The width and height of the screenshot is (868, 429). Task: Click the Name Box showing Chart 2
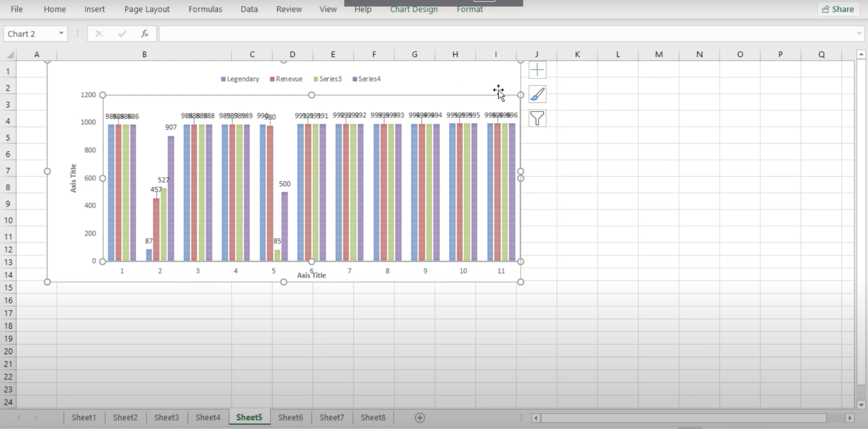coord(30,34)
